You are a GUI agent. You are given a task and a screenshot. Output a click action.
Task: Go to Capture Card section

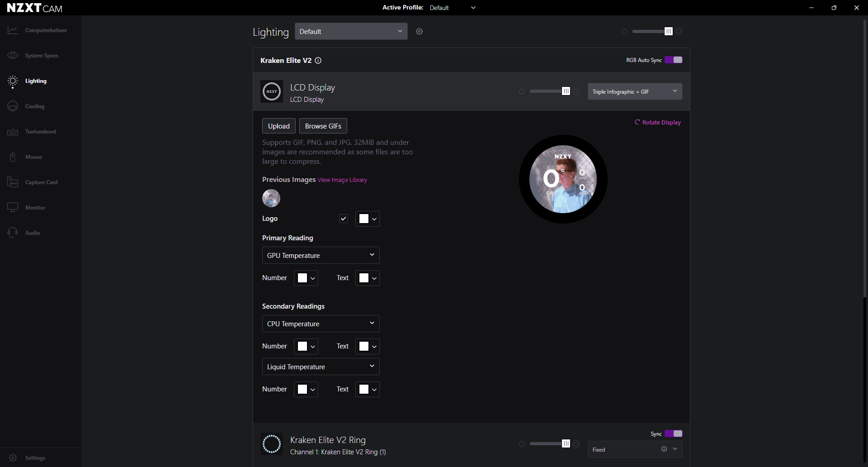click(x=42, y=182)
